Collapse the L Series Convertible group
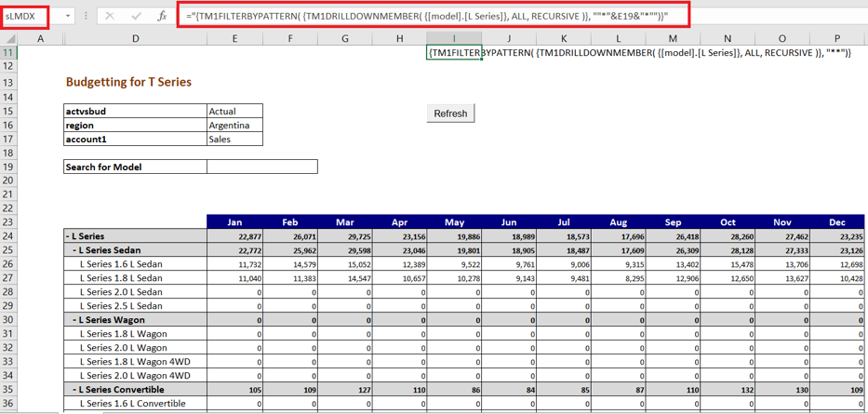This screenshot has height=414, width=868. 75,389
